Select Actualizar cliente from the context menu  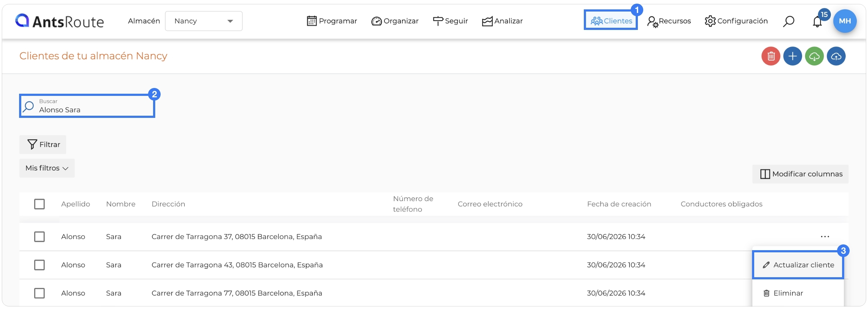[x=798, y=265]
